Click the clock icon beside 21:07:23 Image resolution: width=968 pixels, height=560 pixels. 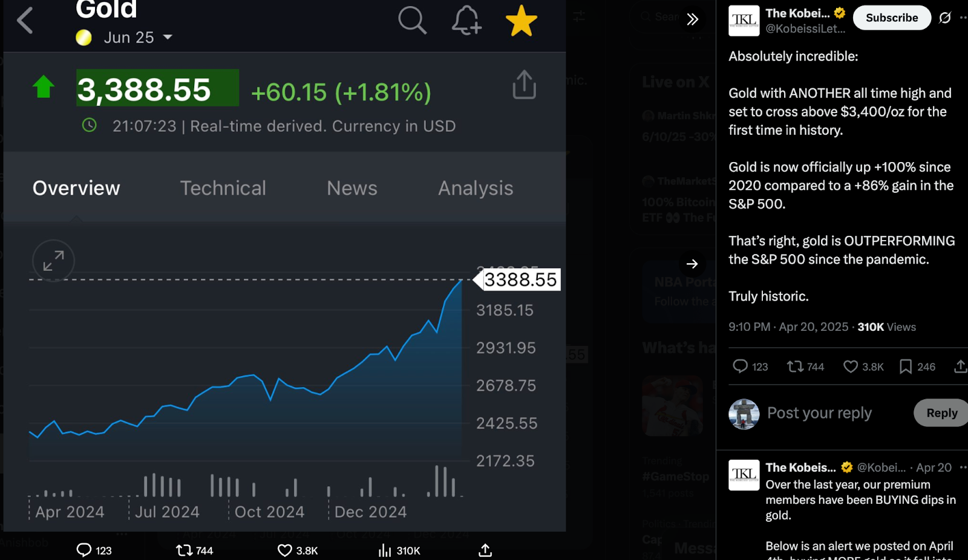[x=89, y=125]
